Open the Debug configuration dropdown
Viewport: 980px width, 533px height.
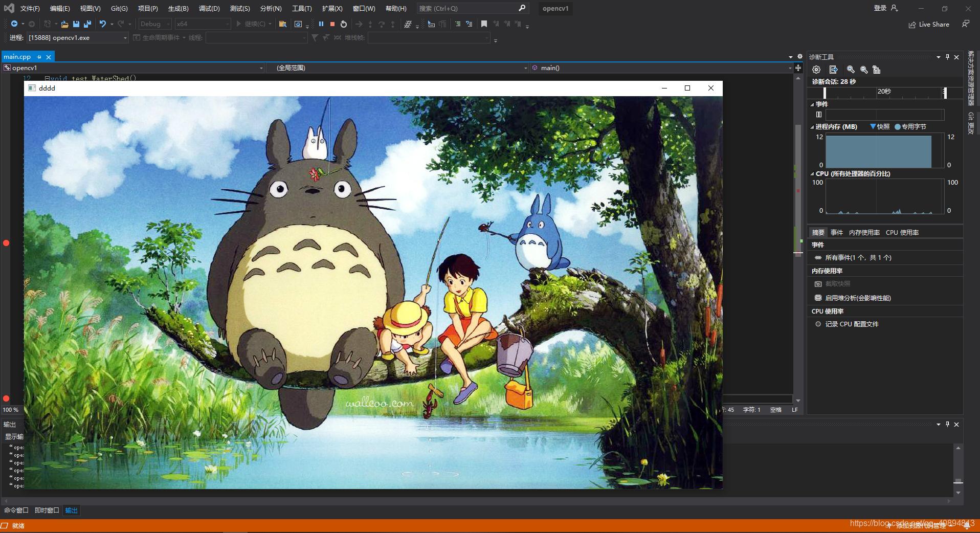point(155,24)
